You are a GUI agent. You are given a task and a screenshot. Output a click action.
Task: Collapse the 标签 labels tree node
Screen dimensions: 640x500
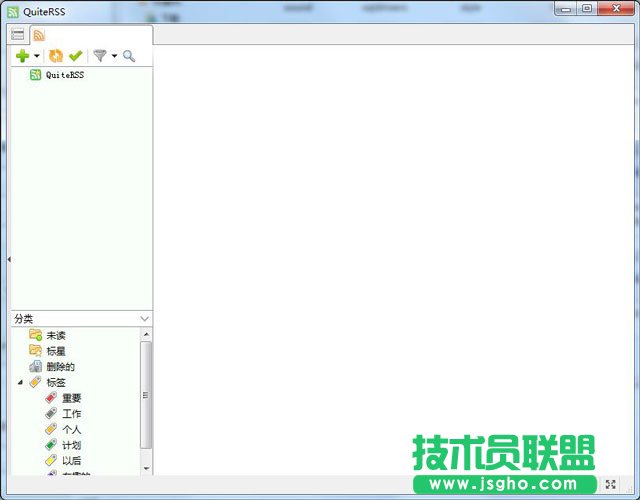point(20,382)
